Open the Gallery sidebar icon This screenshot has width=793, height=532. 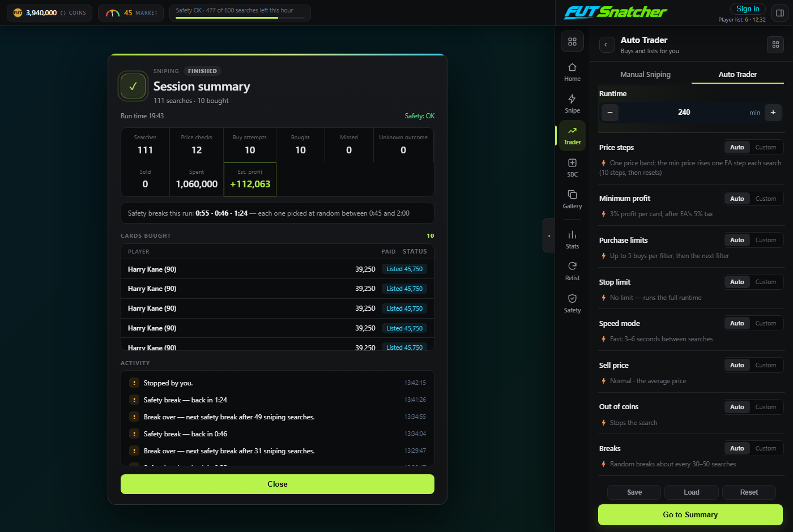[x=572, y=199]
